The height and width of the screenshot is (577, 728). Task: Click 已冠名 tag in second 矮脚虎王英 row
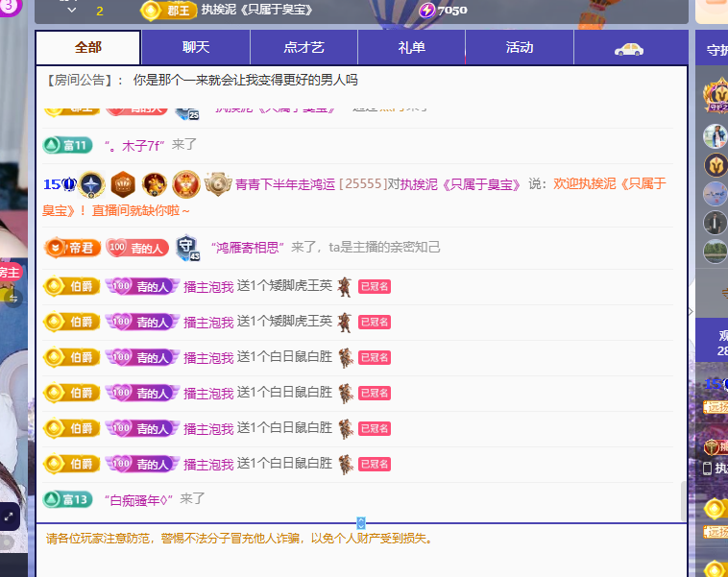375,323
